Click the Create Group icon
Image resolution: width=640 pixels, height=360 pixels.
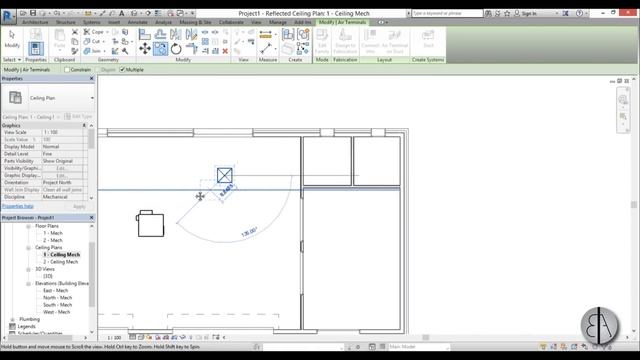tap(303, 35)
